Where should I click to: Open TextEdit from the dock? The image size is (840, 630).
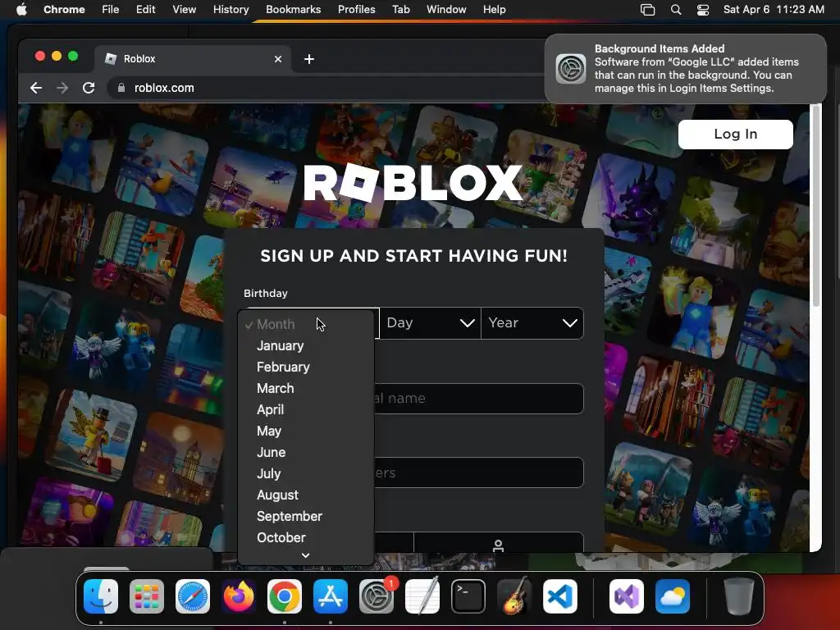click(422, 596)
